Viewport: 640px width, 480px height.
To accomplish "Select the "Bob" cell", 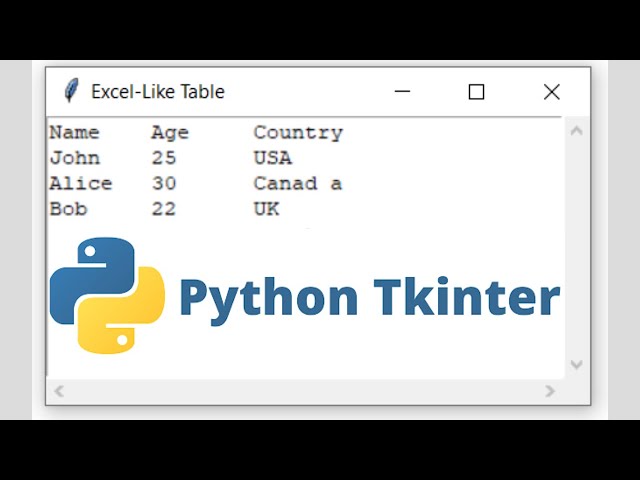I will tap(68, 209).
